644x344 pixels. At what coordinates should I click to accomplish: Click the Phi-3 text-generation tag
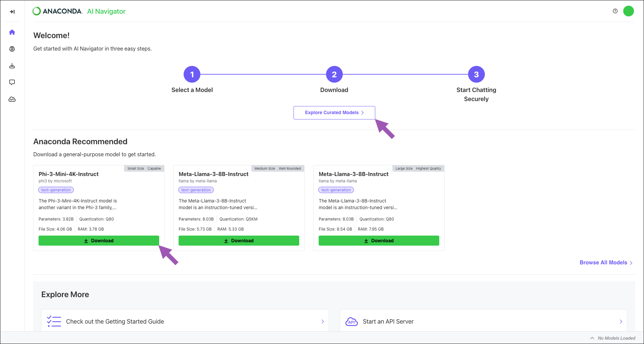[56, 190]
